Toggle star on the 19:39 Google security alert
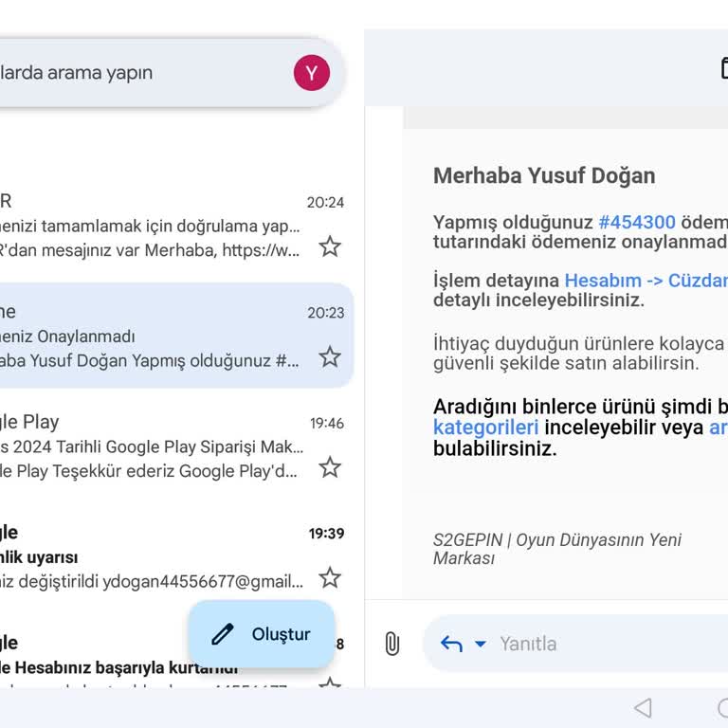 pyautogui.click(x=329, y=577)
